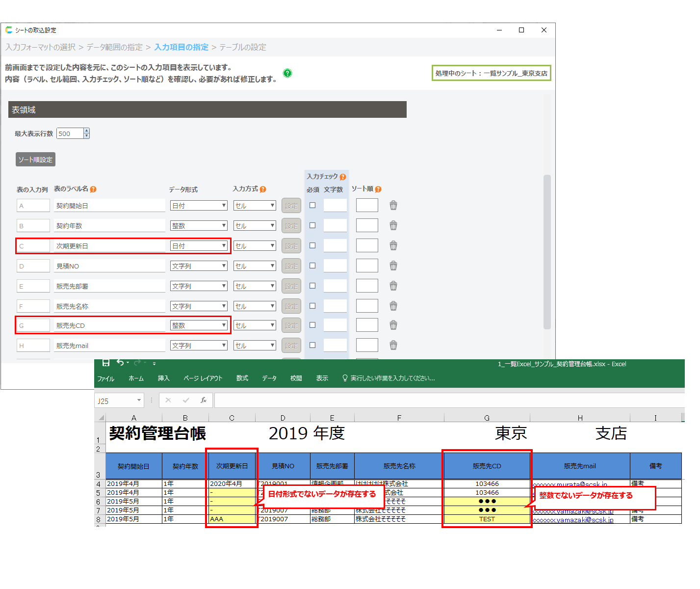Click the ソート順設定 button
Image resolution: width=700 pixels, height=589 pixels.
pyautogui.click(x=35, y=160)
